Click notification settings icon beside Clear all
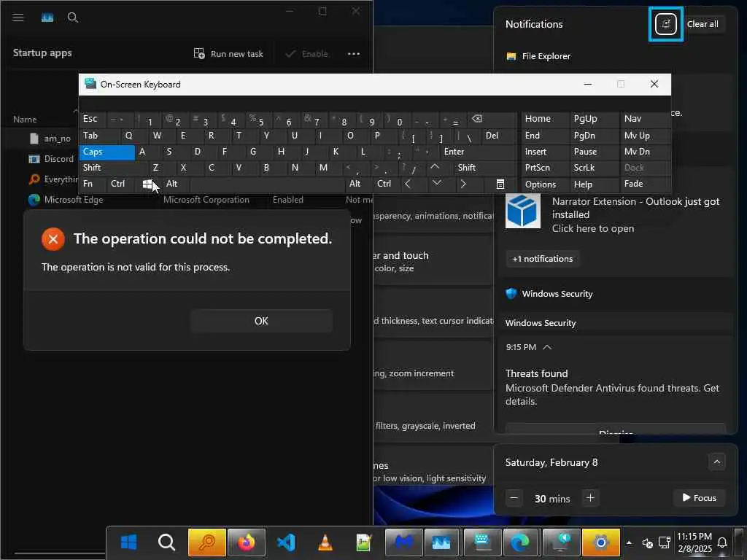The height and width of the screenshot is (560, 747). pos(665,24)
